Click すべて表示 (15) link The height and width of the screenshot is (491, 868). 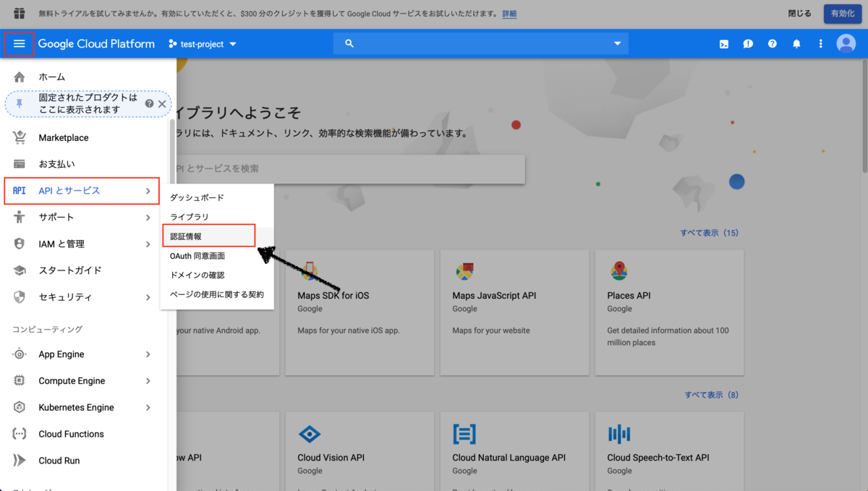709,233
